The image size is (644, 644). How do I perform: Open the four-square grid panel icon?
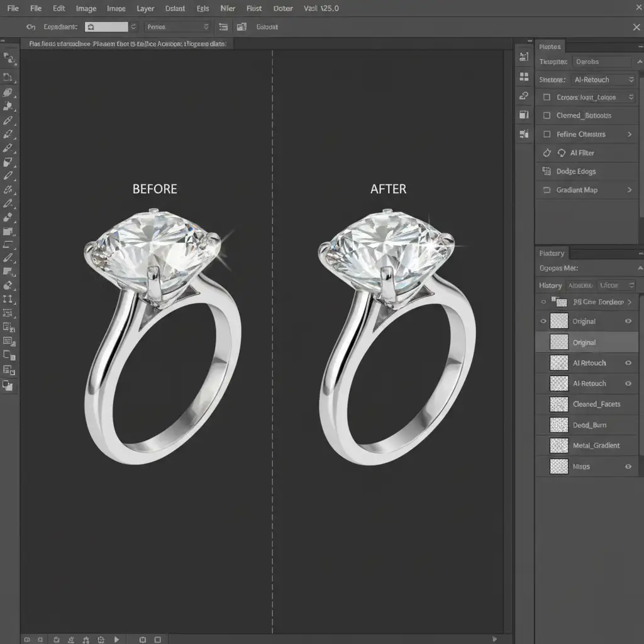pyautogui.click(x=524, y=77)
